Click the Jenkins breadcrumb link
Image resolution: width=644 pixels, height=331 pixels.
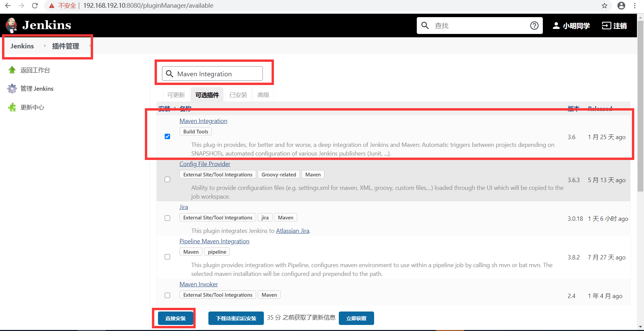coord(22,46)
